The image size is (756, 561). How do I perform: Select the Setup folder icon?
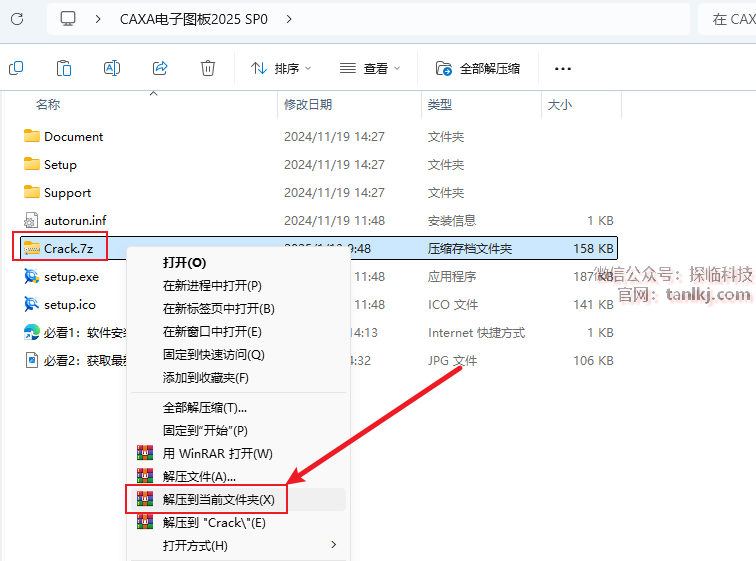click(x=32, y=164)
